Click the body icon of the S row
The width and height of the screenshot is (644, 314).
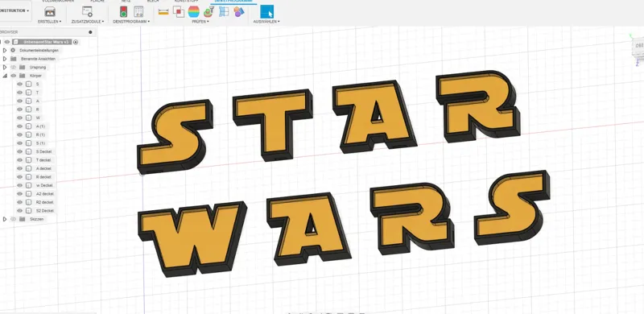click(28, 84)
